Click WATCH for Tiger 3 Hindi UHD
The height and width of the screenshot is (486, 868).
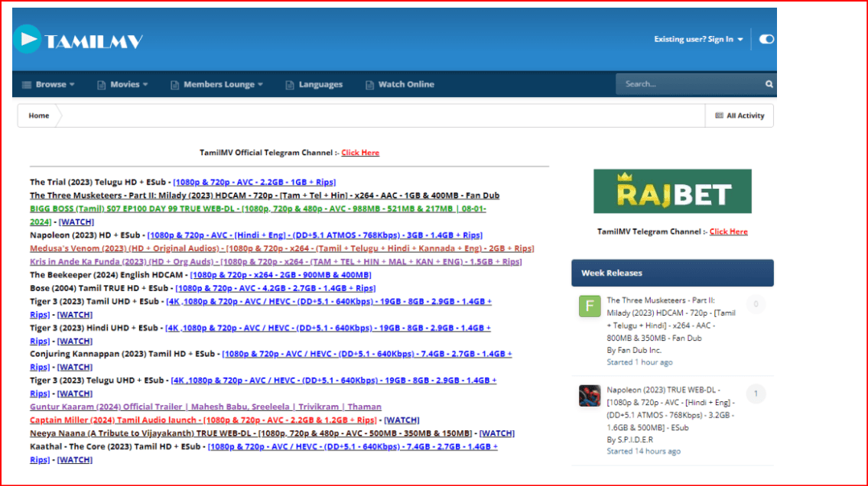[75, 341]
